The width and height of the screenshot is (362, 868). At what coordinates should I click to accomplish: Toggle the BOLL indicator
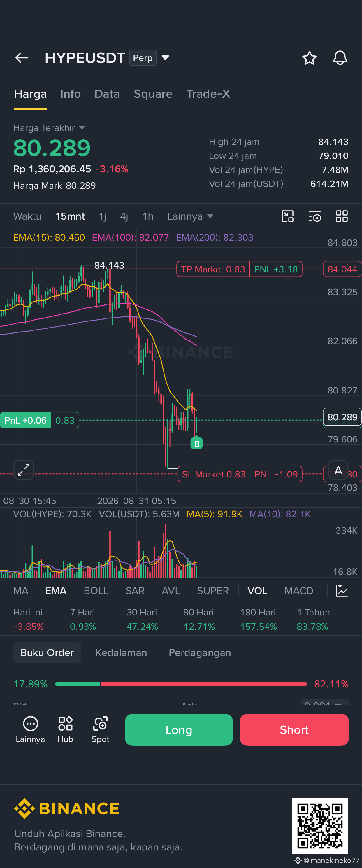tap(96, 591)
